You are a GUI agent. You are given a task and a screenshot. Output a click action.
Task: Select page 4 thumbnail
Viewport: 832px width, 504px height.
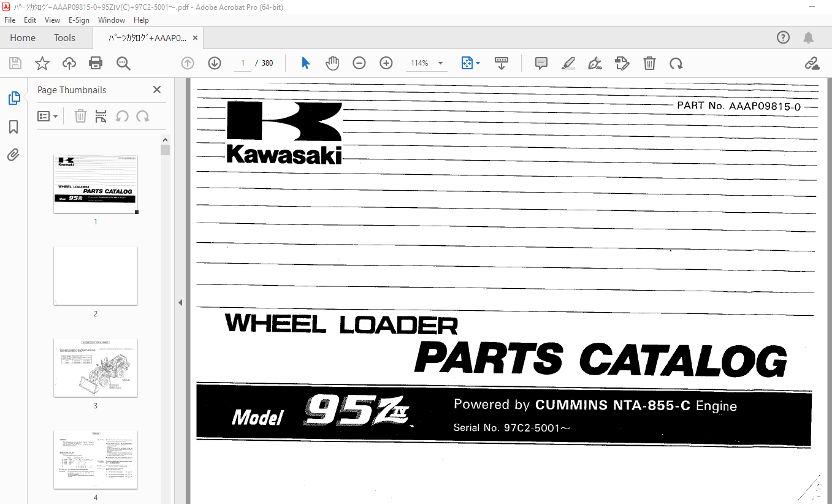[96, 459]
